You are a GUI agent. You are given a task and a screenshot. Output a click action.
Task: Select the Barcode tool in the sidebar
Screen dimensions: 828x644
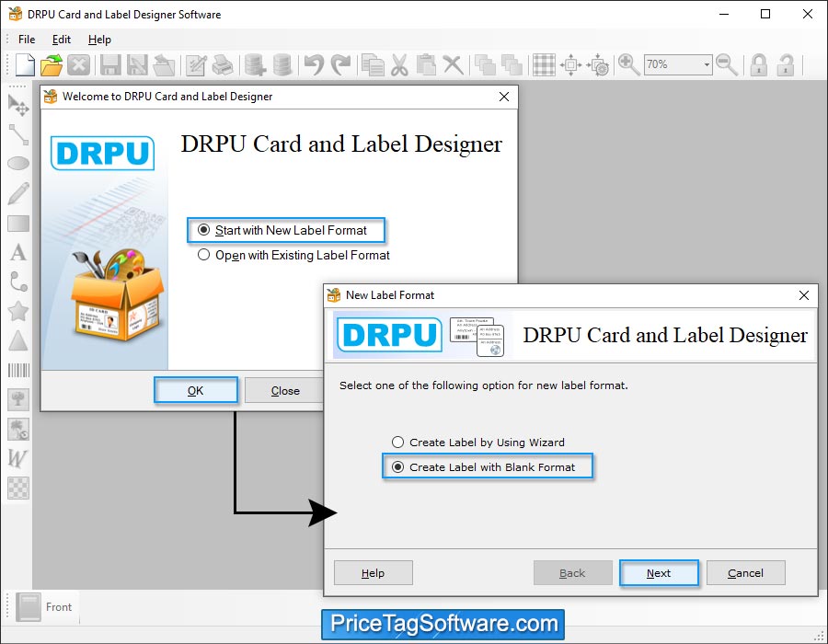tap(18, 370)
